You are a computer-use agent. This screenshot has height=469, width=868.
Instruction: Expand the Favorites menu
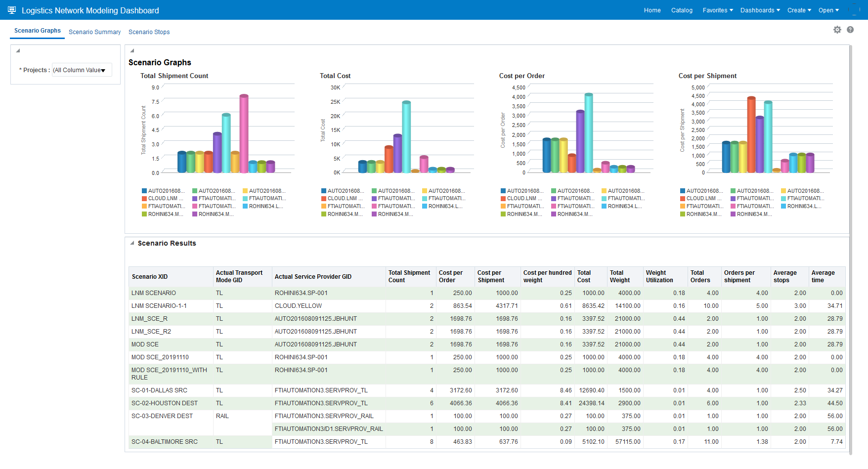coord(717,10)
